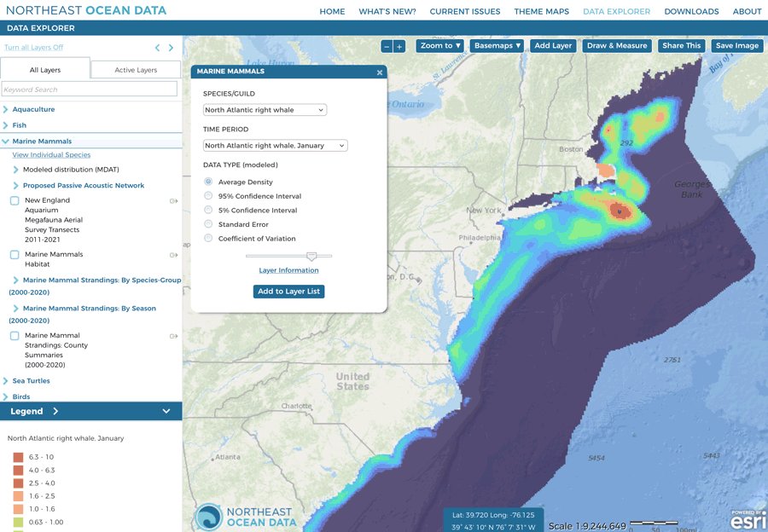The height and width of the screenshot is (532, 768).
Task: Click the Save Image button
Action: pos(736,45)
